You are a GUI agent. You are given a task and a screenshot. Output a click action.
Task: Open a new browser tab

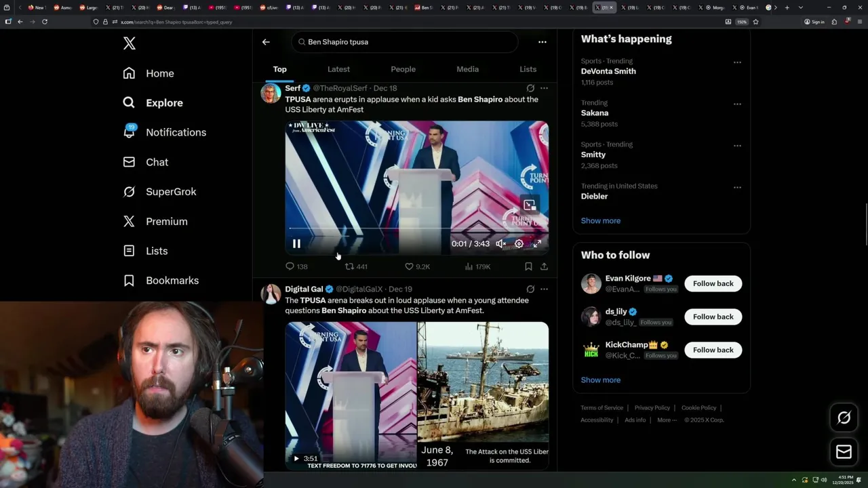tap(787, 7)
